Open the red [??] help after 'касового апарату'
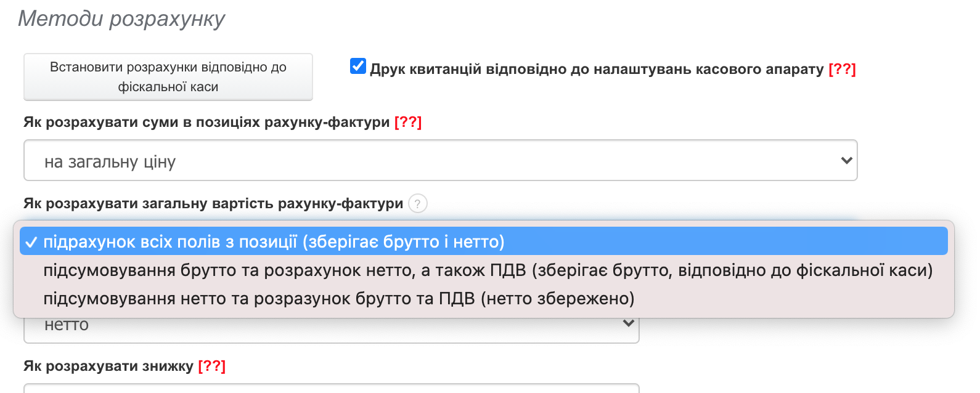980x393 pixels. tap(842, 69)
